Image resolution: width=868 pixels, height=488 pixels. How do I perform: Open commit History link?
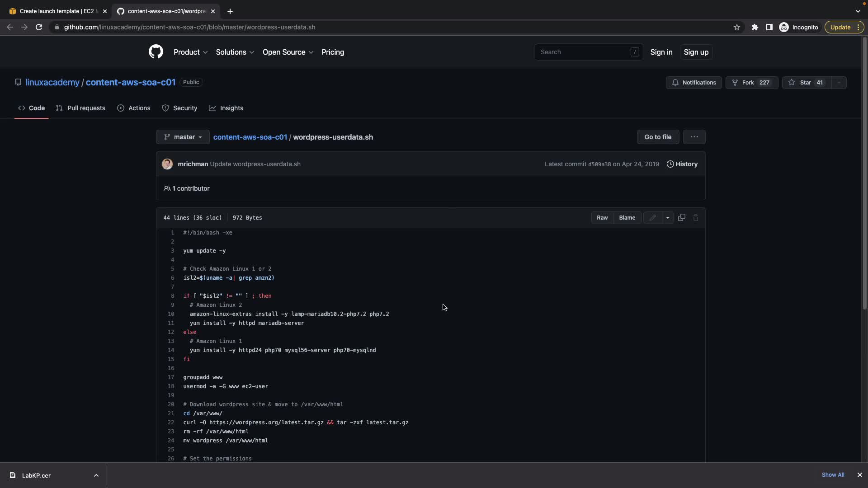coord(682,164)
